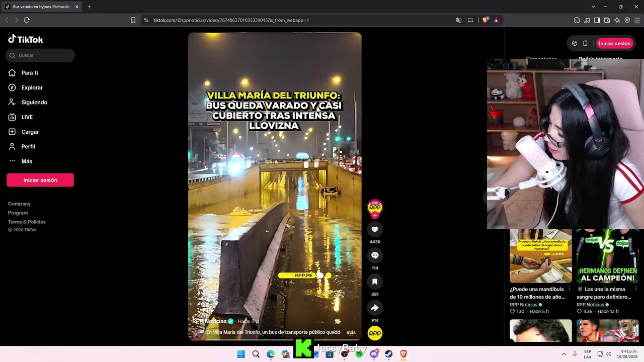Open Spotify from the taskbar
Screen dimensions: 644x362
pyautogui.click(x=359, y=354)
